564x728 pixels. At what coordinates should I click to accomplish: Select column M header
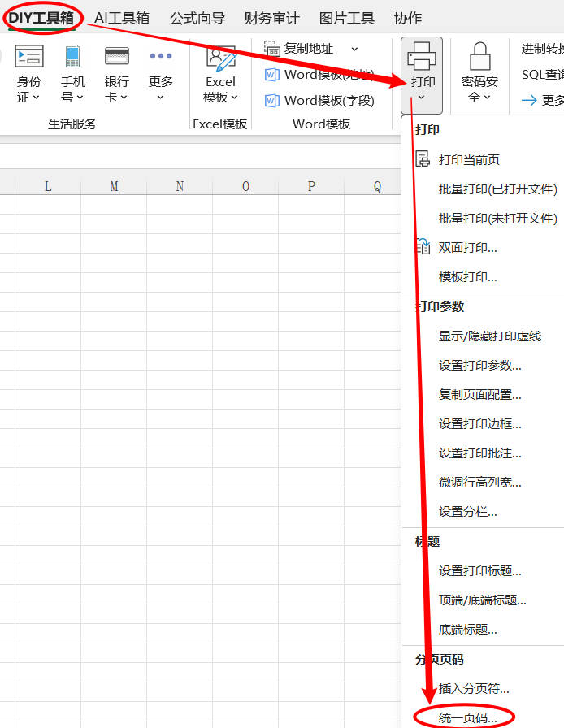pyautogui.click(x=114, y=186)
